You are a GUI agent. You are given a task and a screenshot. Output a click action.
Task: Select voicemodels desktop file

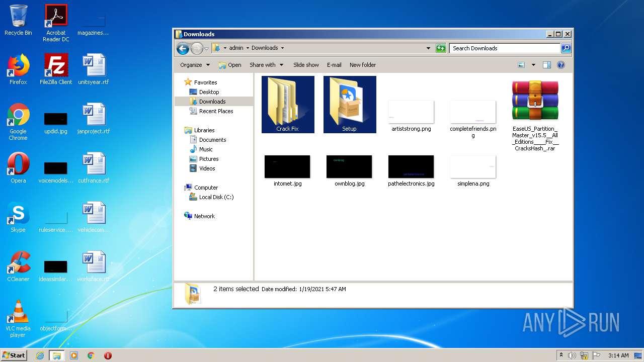(x=56, y=171)
